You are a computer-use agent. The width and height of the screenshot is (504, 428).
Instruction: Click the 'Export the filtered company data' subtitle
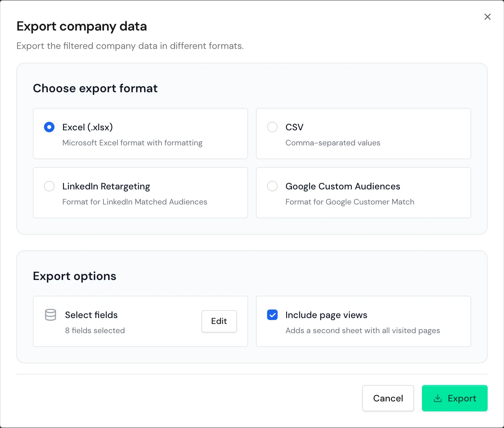point(130,46)
